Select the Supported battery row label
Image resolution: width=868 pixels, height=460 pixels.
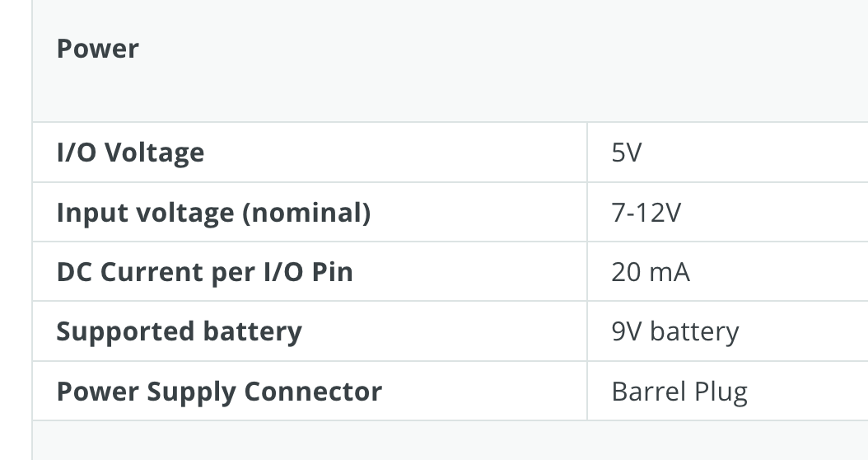[x=180, y=331]
